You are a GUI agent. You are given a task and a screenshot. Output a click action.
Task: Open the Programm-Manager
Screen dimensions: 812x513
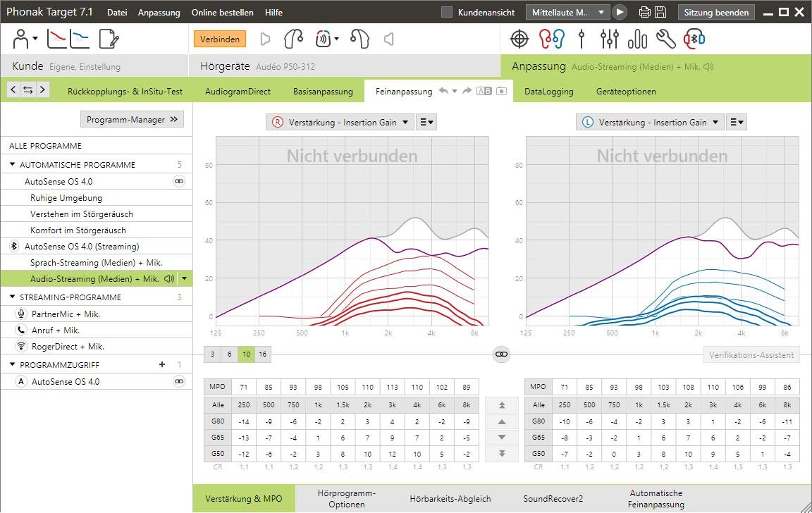(x=132, y=120)
